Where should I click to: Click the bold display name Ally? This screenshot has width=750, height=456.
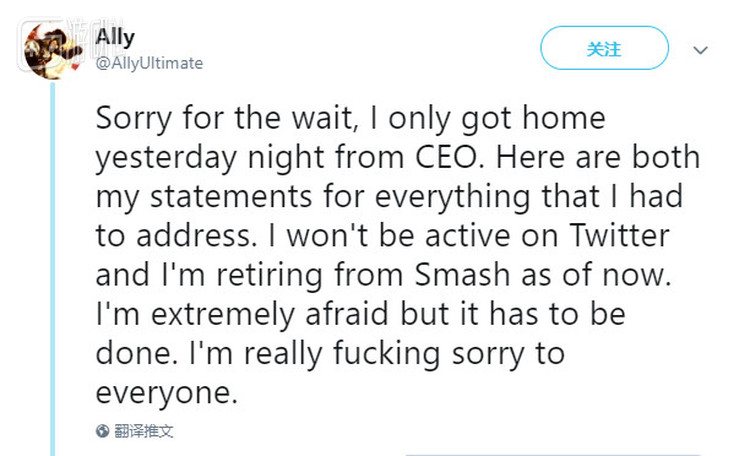(115, 37)
